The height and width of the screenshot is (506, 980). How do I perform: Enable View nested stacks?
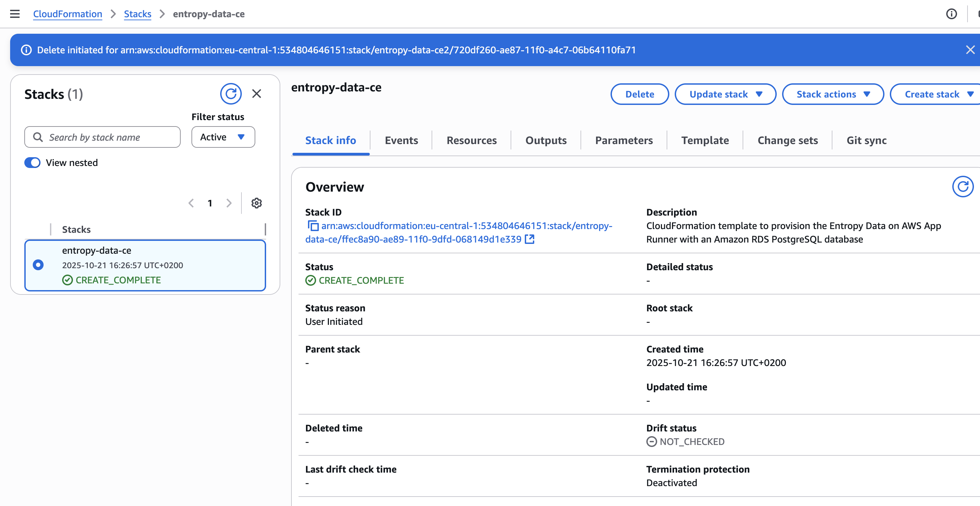click(x=32, y=162)
